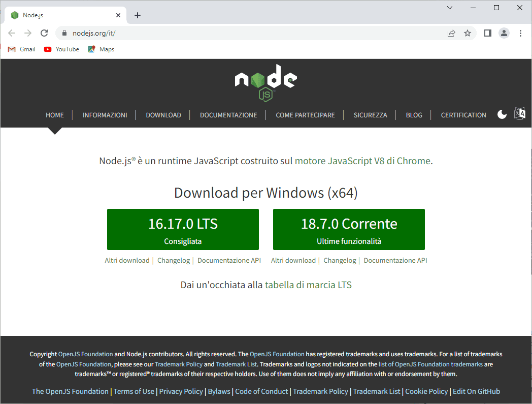Image resolution: width=532 pixels, height=404 pixels.
Task: Open Documentazione API under Corrente
Action: [x=395, y=260]
